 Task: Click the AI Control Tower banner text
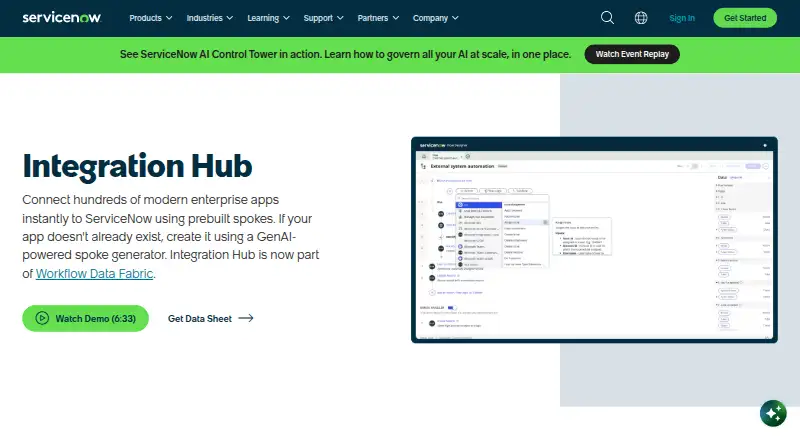coord(345,54)
